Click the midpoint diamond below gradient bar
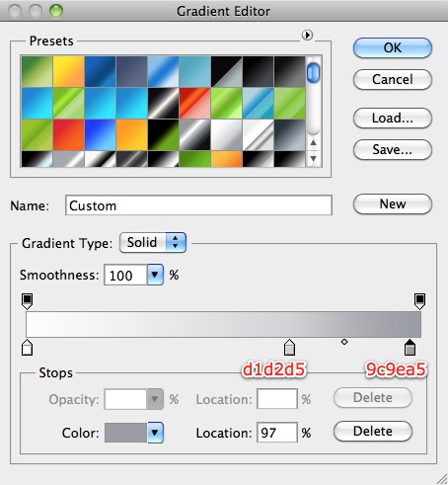Viewport: 448px width, 485px height. coord(344,342)
